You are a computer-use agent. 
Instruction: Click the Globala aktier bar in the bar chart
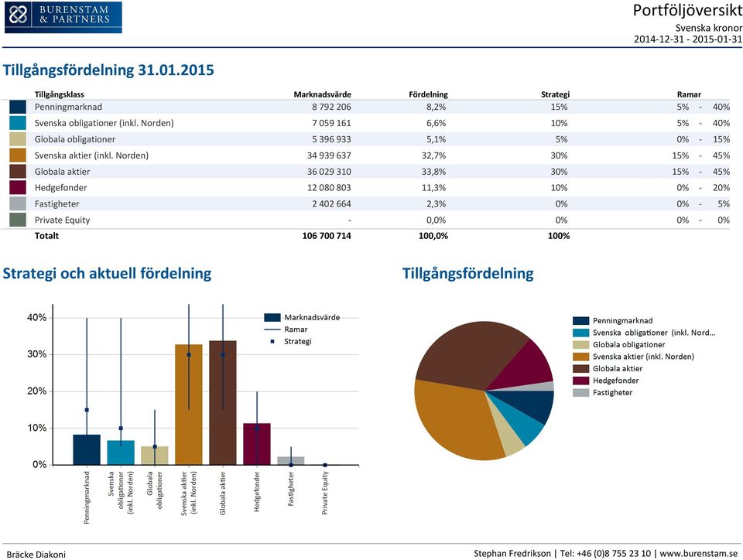[223, 403]
